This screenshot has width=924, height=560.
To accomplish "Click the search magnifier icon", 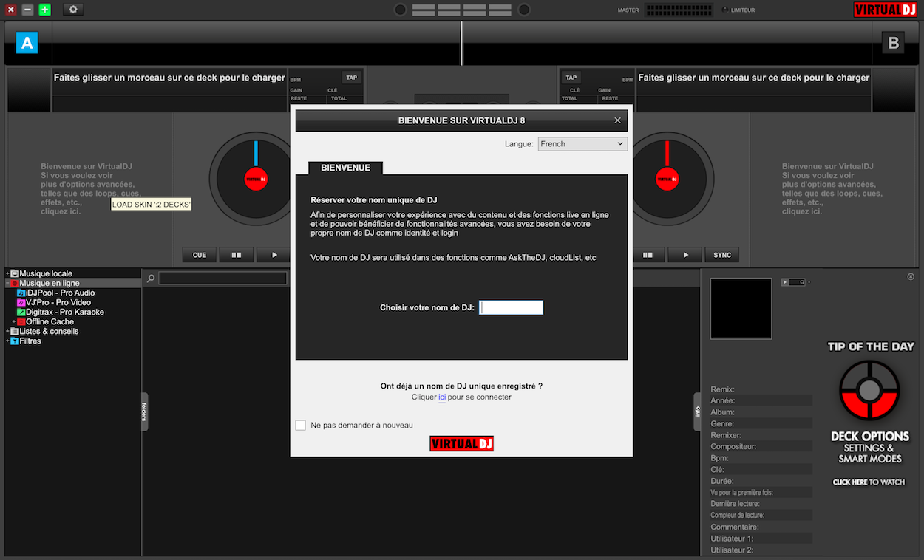I will 151,279.
